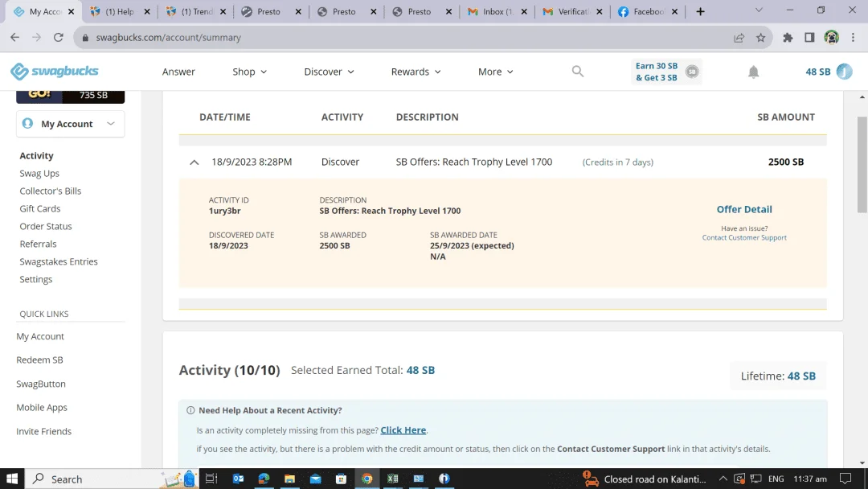Open the Windows Start menu
The width and height of the screenshot is (868, 489).
click(x=12, y=479)
